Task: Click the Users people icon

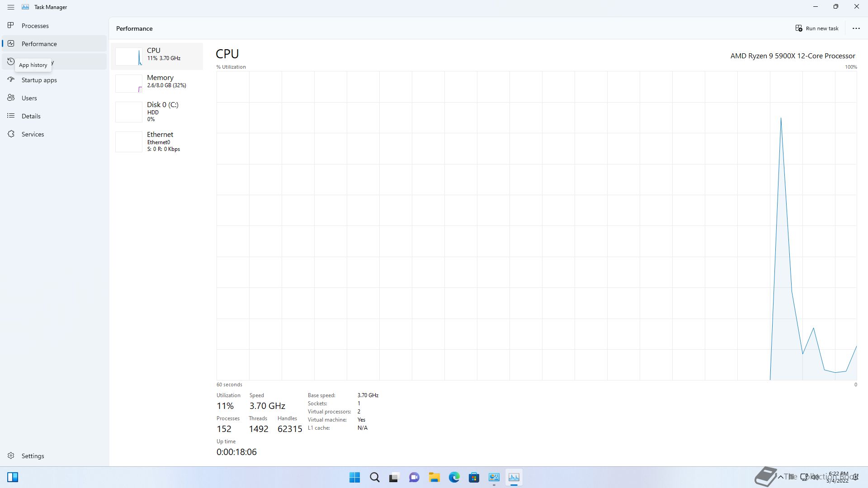Action: (x=11, y=98)
